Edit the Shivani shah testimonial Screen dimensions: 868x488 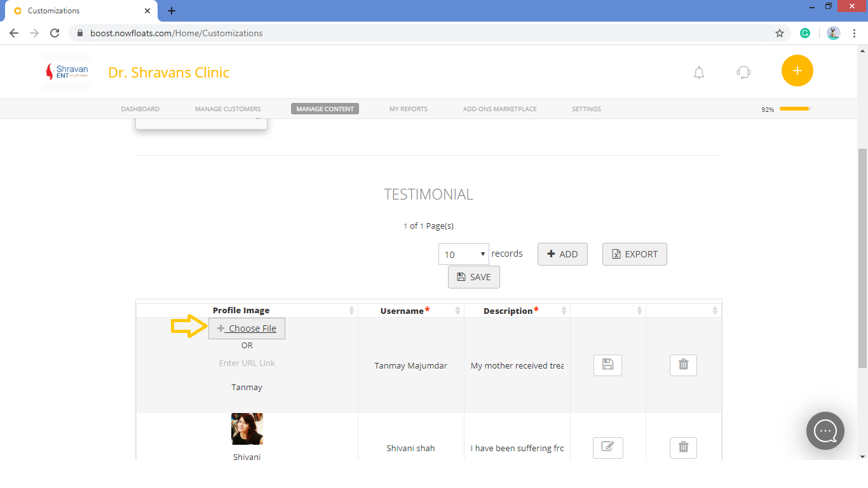(x=607, y=447)
